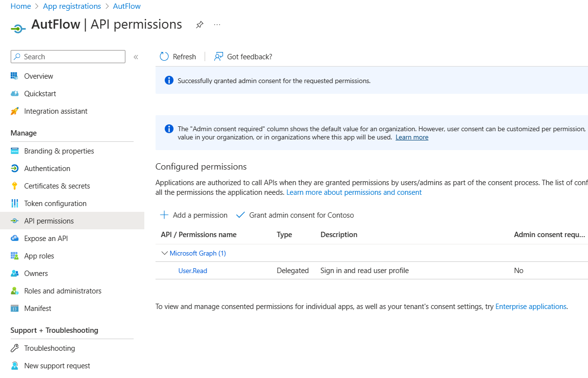Click the Learn more link in the notice
The image size is (588, 378).
click(412, 137)
